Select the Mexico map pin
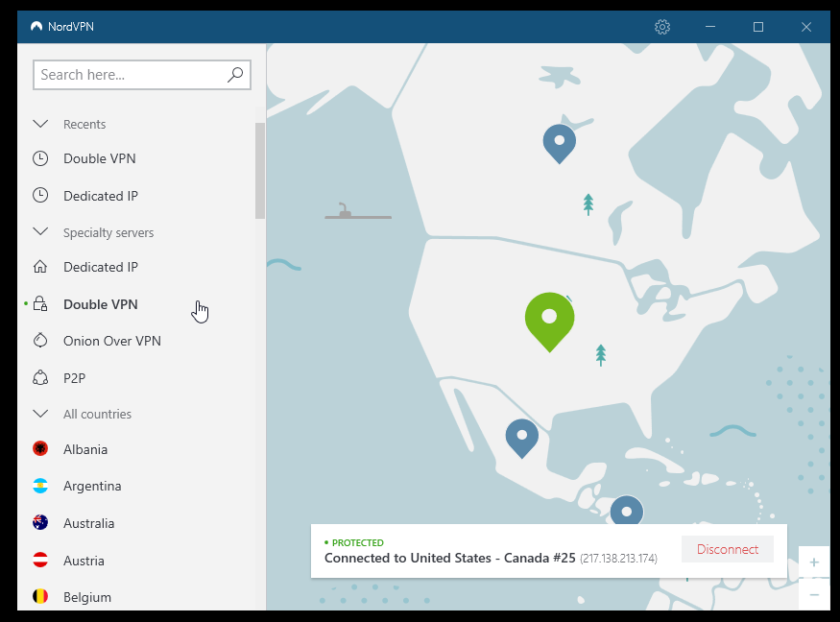 click(522, 437)
